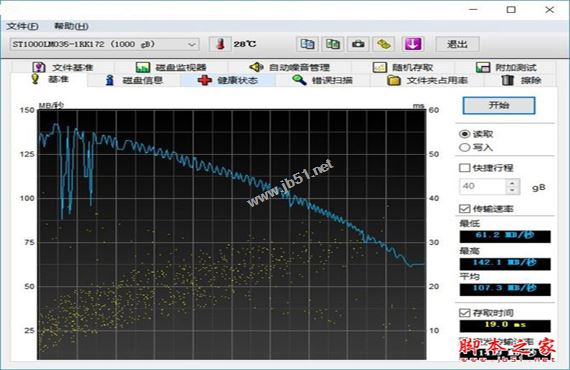This screenshot has height=370, width=570.
Task: Switch to the 随机存取 tab
Action: [x=403, y=67]
